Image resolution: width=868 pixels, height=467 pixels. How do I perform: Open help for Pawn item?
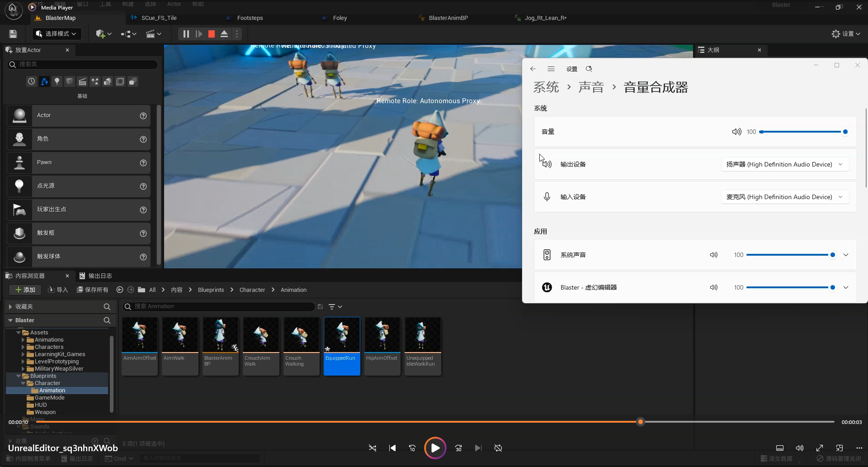click(143, 163)
